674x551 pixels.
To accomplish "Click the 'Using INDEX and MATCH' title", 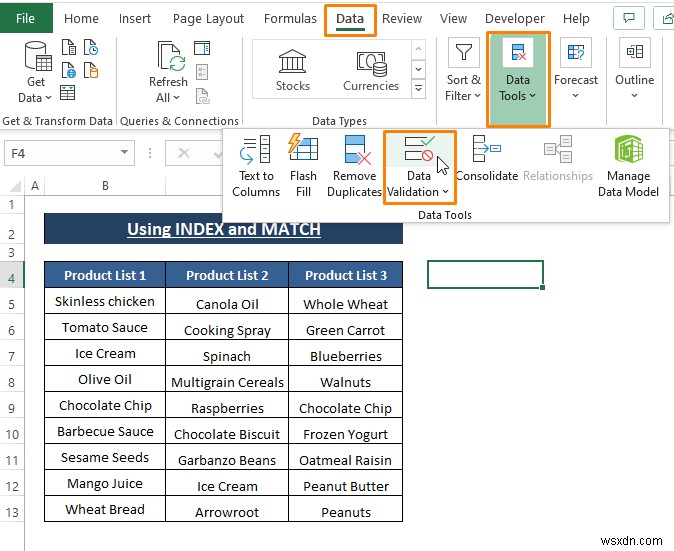I will 224,229.
